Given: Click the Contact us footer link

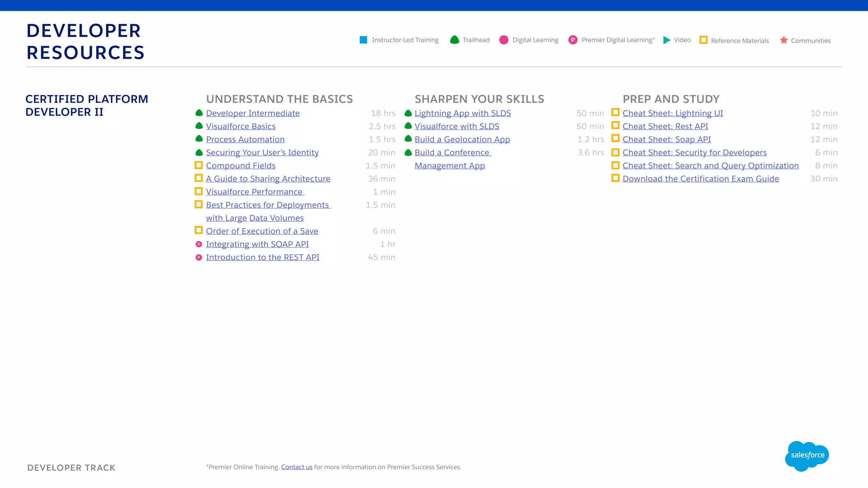Looking at the screenshot, I should point(297,467).
